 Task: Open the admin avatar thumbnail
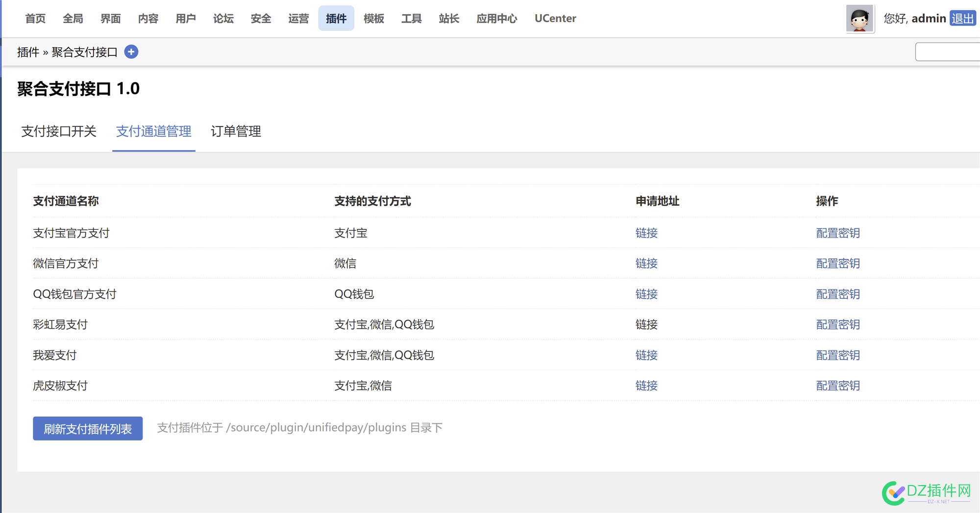pos(859,19)
